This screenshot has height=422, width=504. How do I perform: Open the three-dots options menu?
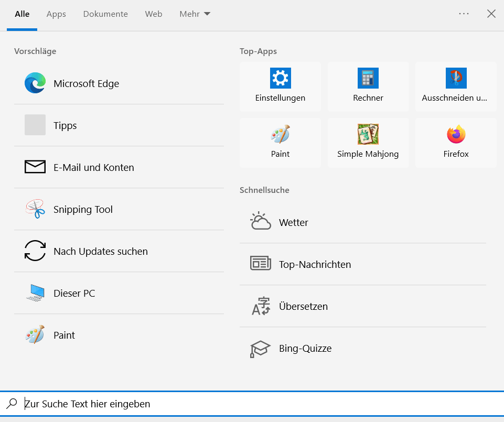coord(464,14)
